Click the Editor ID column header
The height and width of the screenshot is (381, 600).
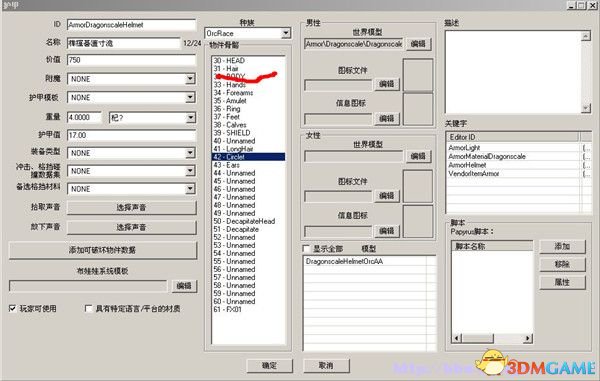(513, 137)
